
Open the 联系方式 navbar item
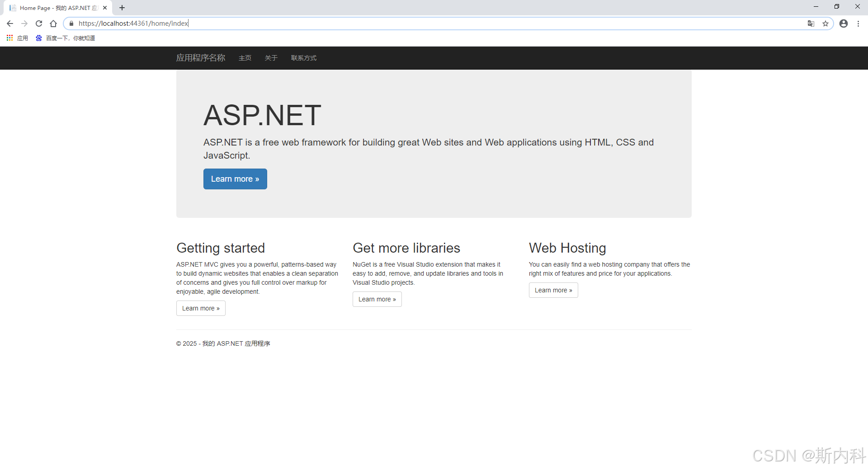(304, 58)
